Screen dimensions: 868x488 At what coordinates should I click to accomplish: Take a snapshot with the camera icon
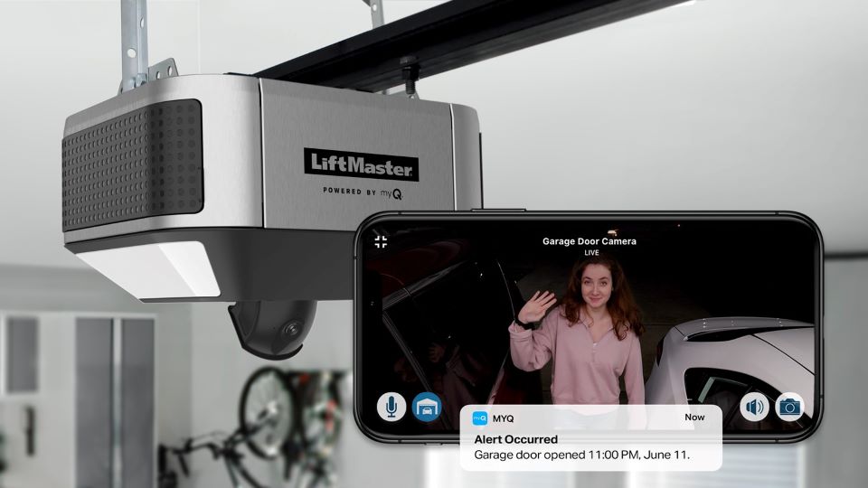[x=789, y=408]
